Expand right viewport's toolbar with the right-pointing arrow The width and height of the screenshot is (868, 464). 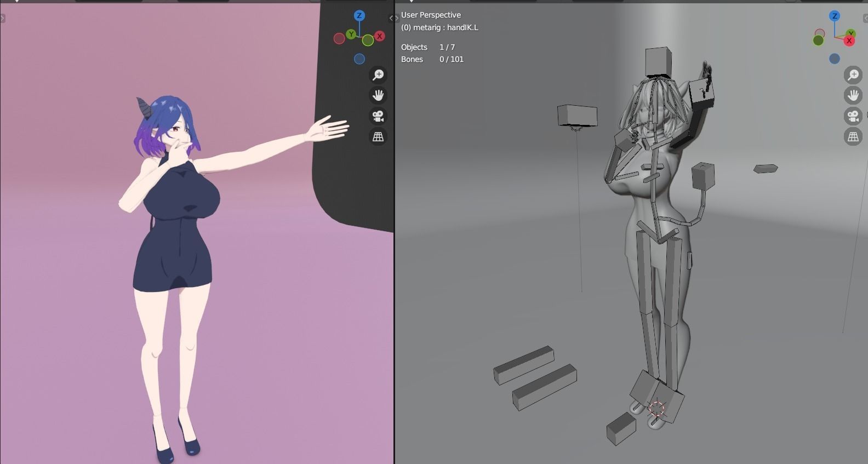[x=396, y=19]
